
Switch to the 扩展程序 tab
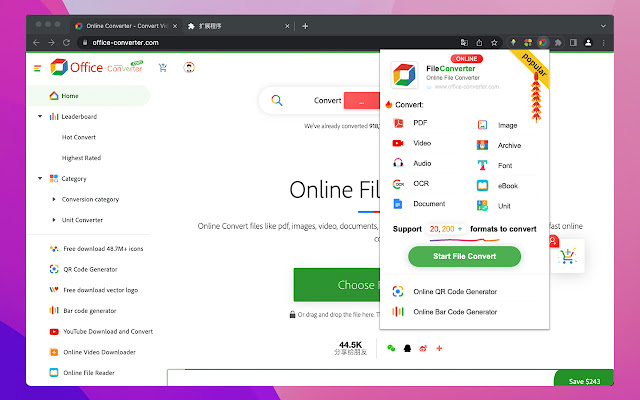(x=237, y=26)
